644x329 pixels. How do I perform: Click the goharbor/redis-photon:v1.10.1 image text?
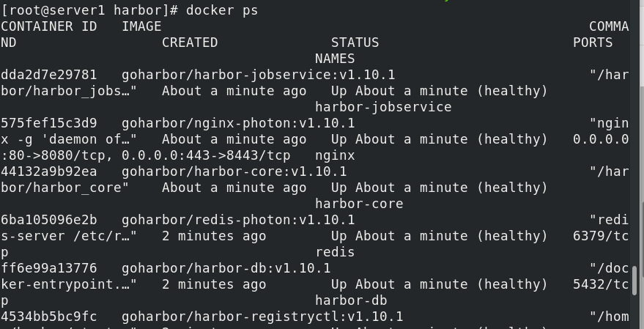tap(238, 220)
